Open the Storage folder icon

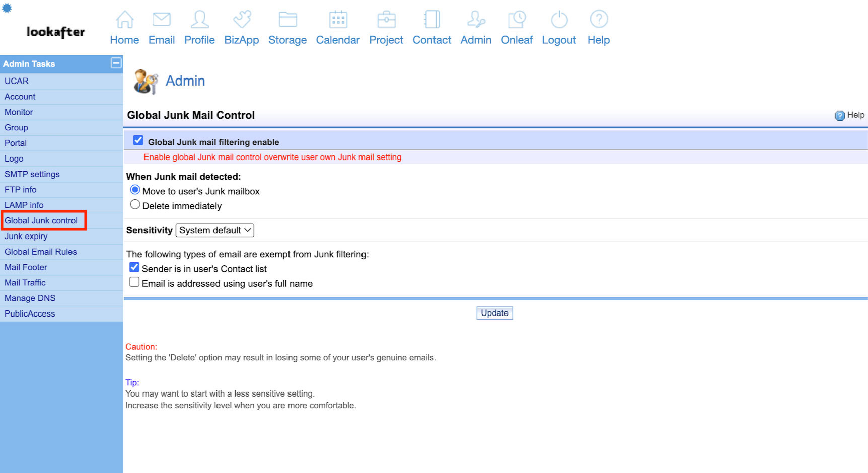(287, 20)
